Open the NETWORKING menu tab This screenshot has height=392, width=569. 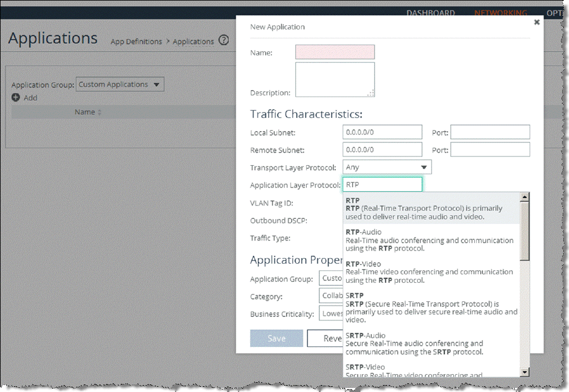point(500,13)
